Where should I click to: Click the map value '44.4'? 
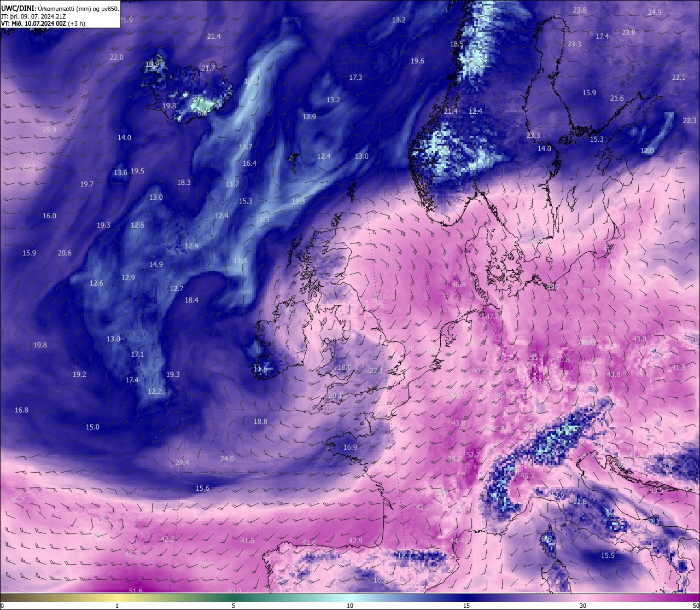tap(456, 541)
